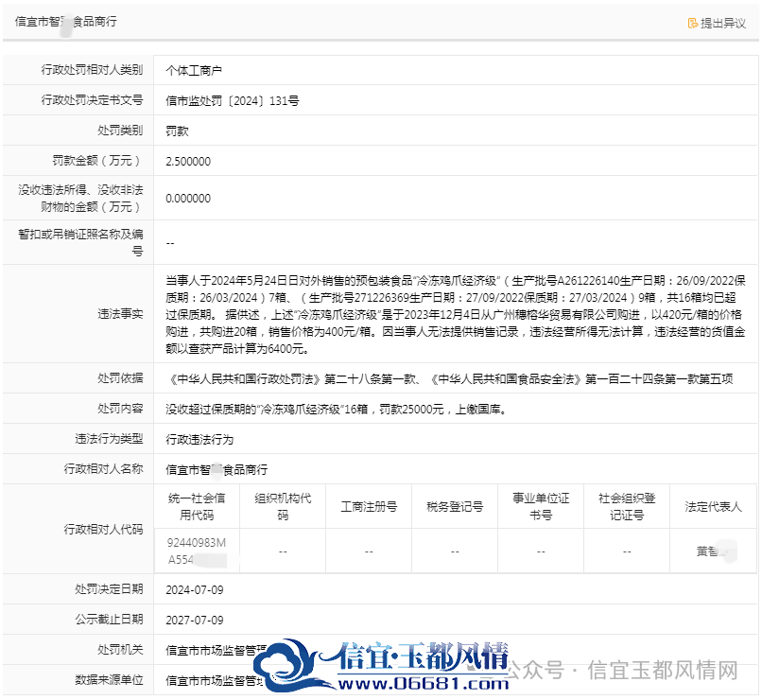Click the penalty text mentioning 罚款25000元
762x700 pixels.
pos(337,410)
